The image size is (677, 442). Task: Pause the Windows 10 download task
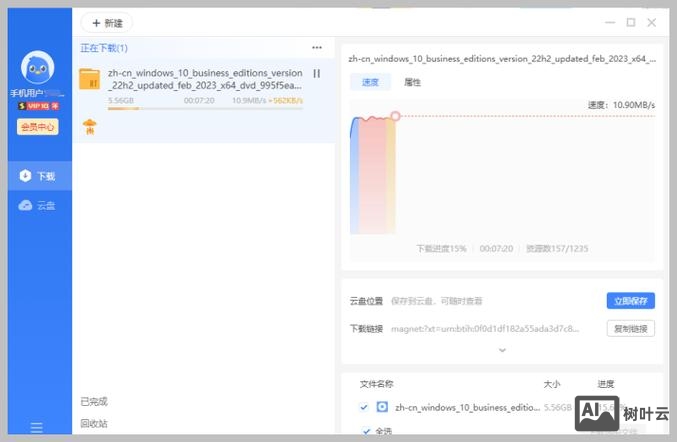coord(317,73)
